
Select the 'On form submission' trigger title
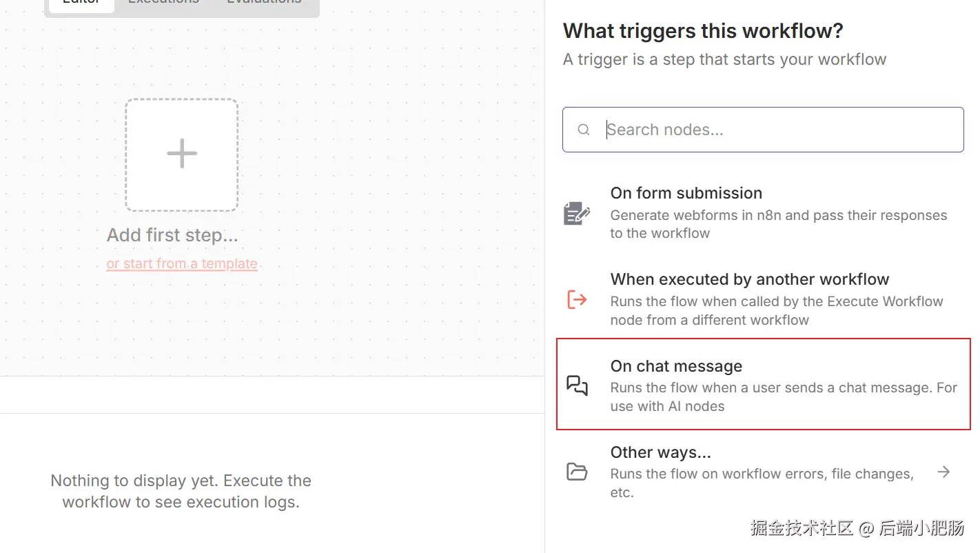click(686, 193)
